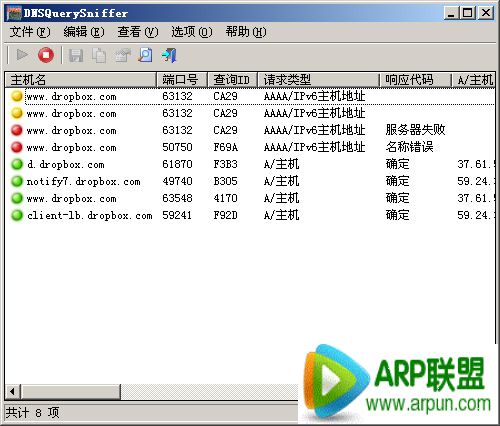The height and width of the screenshot is (426, 500).
Task: Click the 名称错误 response code cell
Action: click(410, 147)
